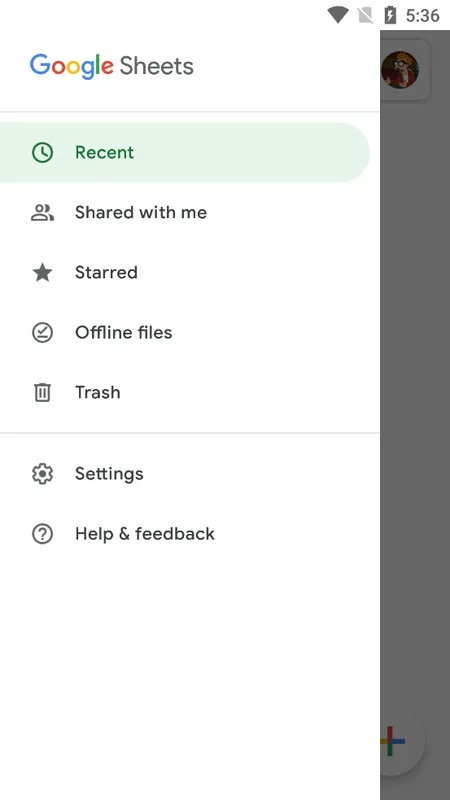Tap the star icon next to Starred
The image size is (450, 800).
[42, 272]
